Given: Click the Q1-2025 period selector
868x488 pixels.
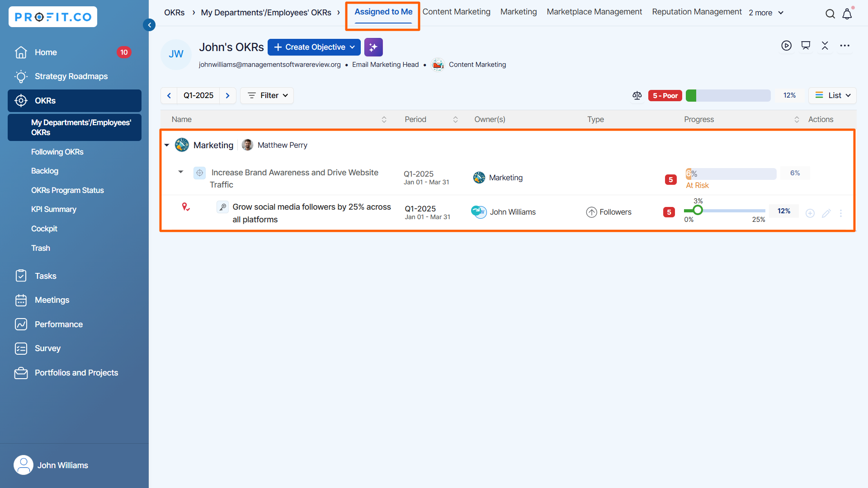Looking at the screenshot, I should [x=198, y=95].
